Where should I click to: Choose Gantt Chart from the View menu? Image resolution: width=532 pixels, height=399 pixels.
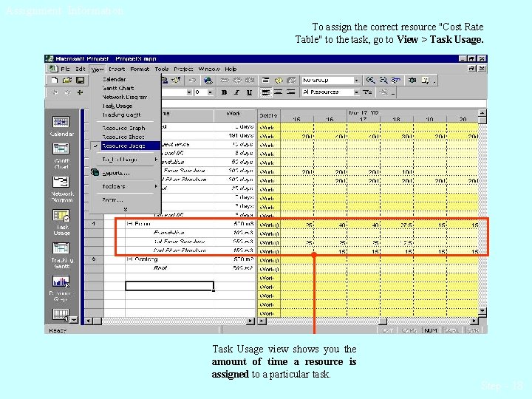click(118, 88)
